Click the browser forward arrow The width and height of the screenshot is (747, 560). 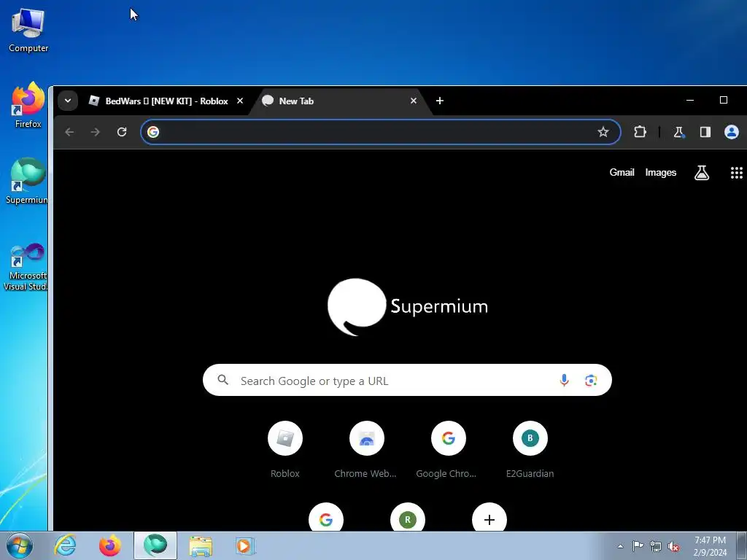click(x=96, y=132)
